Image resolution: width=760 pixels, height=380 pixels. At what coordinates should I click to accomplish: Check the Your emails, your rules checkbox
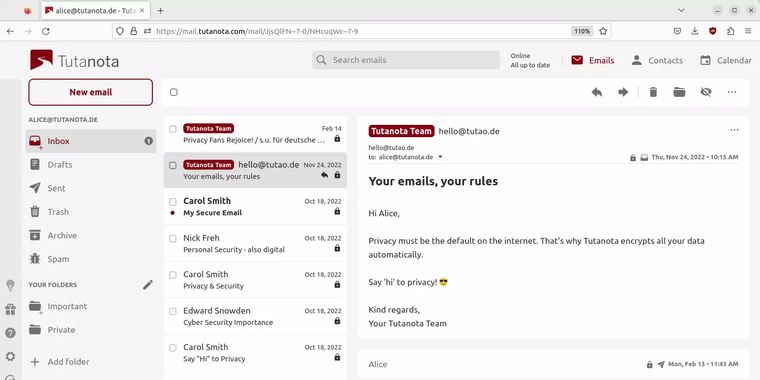(x=173, y=165)
